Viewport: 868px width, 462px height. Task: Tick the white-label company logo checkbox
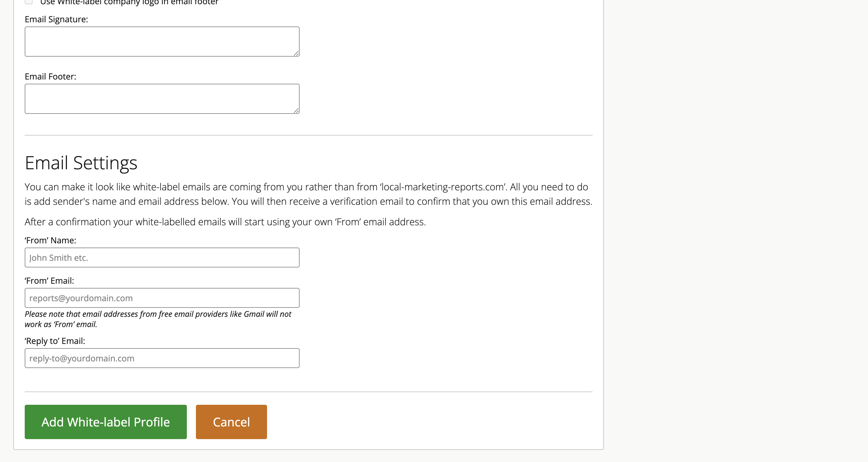(29, 1)
